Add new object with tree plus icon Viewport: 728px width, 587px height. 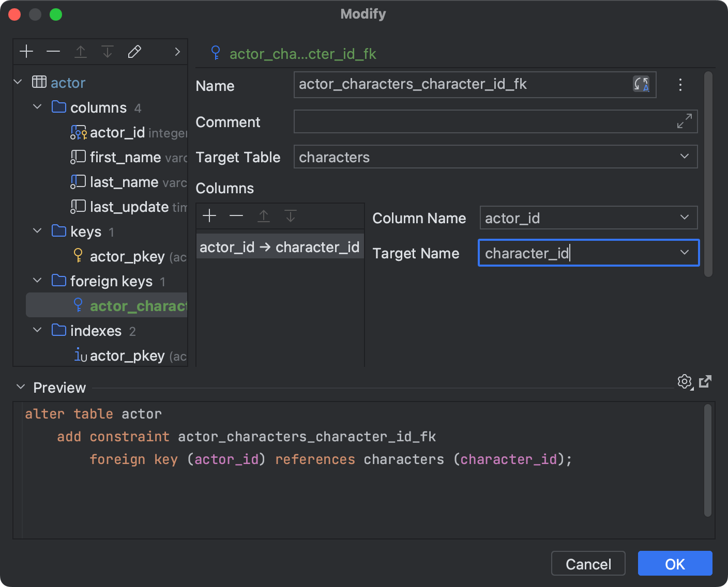(x=26, y=51)
